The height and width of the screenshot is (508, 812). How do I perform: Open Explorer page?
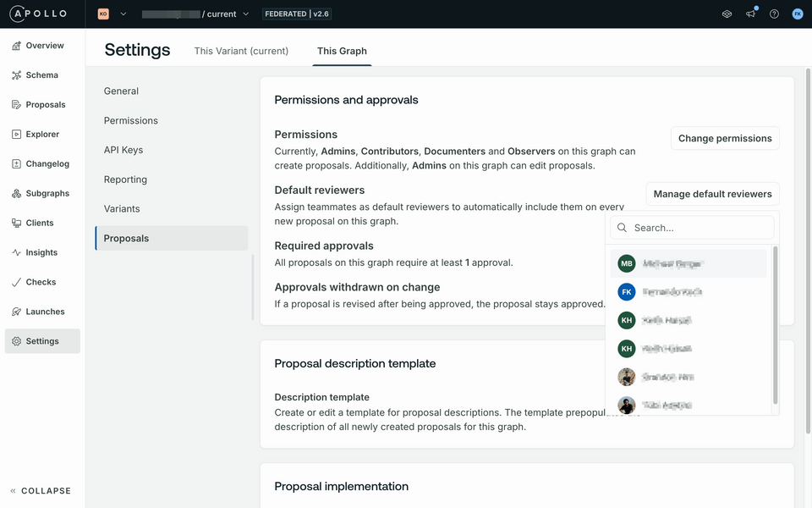[42, 135]
